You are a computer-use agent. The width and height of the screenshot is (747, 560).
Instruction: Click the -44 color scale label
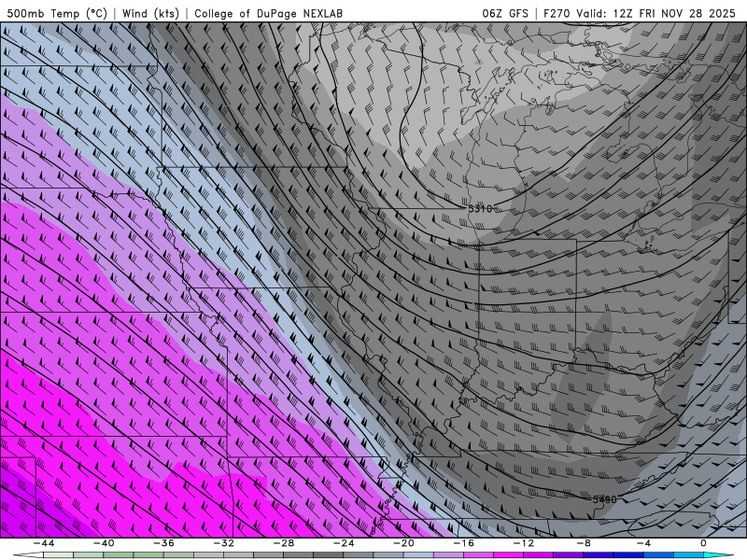pyautogui.click(x=44, y=543)
